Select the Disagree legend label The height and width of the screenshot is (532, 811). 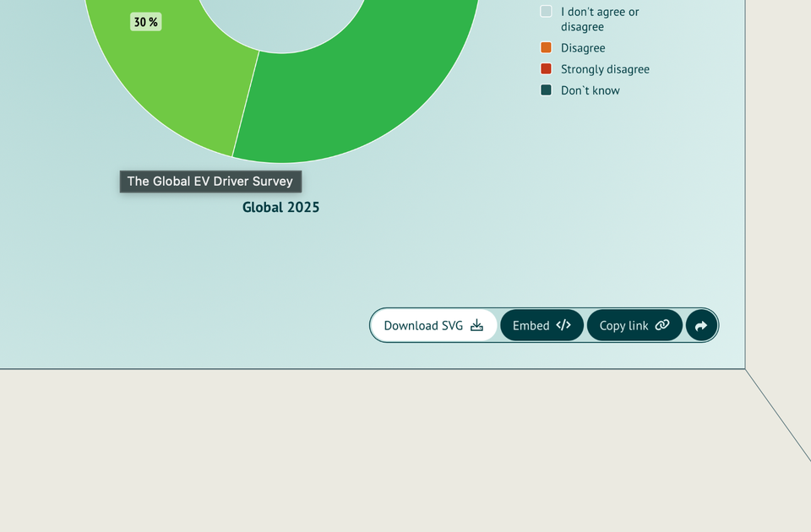point(583,48)
